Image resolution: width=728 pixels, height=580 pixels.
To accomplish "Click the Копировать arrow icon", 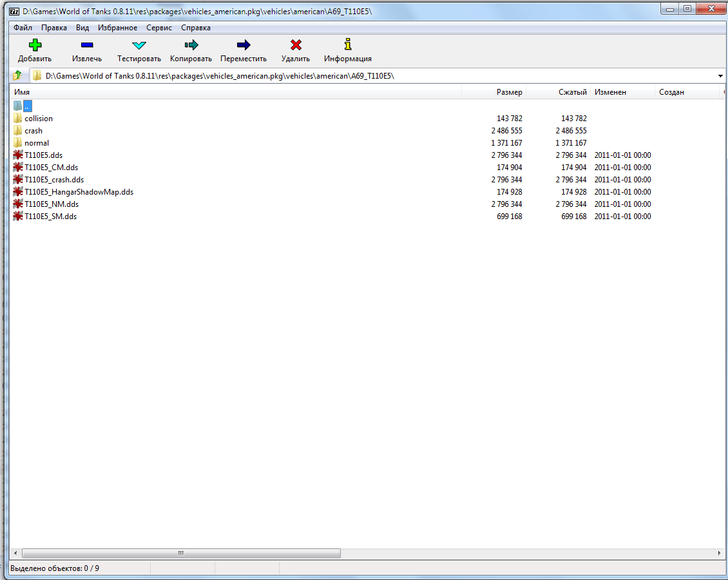I will click(191, 45).
